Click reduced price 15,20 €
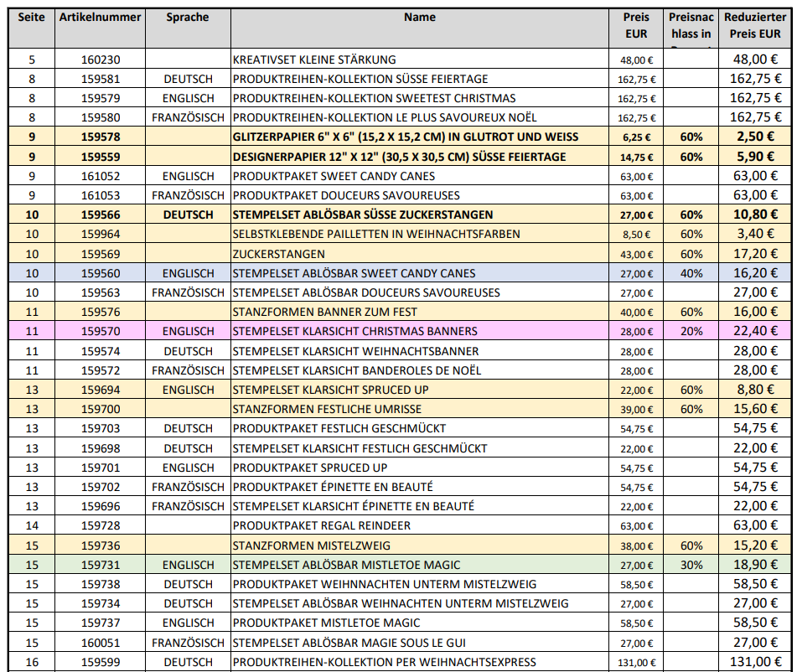797x672 pixels. click(x=755, y=545)
